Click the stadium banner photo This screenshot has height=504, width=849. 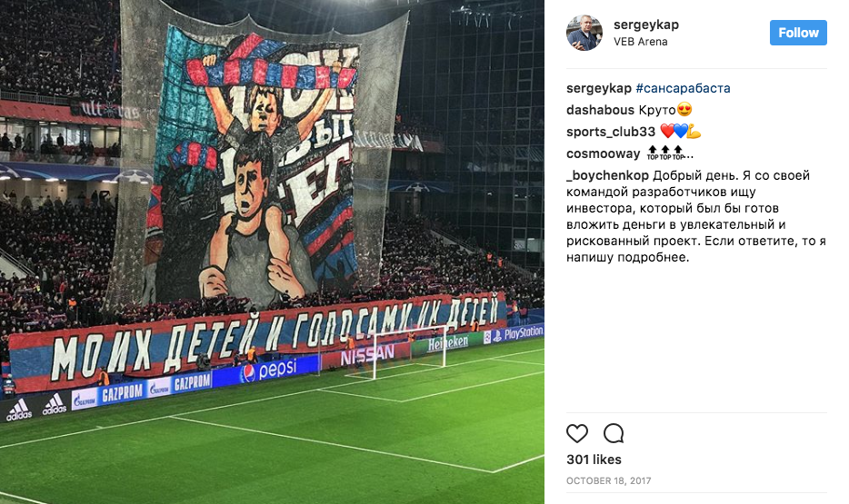pos(272,252)
